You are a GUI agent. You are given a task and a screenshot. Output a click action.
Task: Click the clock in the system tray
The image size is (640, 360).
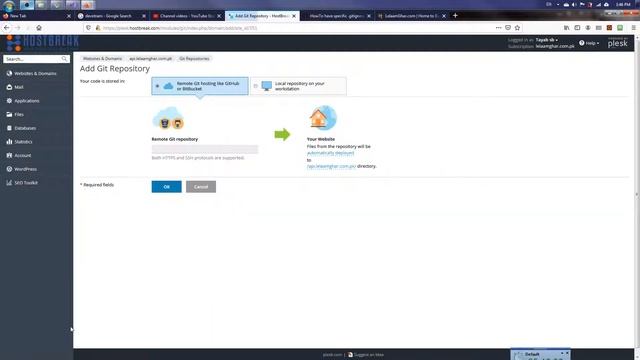point(623,4)
